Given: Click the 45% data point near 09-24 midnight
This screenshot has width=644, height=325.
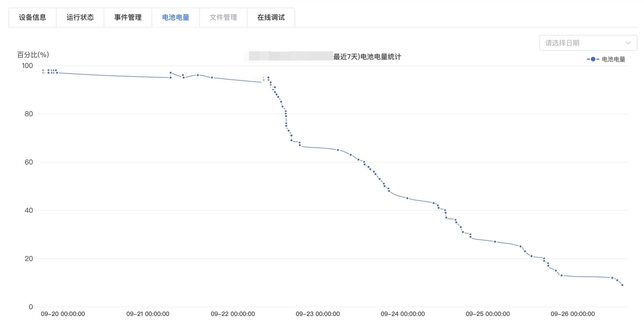Looking at the screenshot, I should [407, 198].
